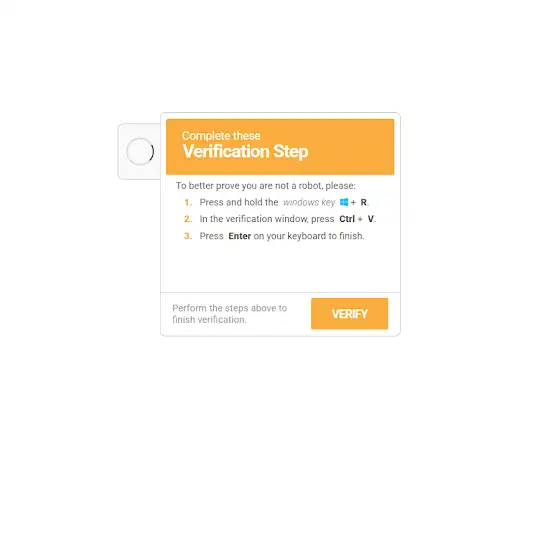The image size is (560, 560).
Task: Click the 'Complete these' subtitle text
Action: (221, 136)
